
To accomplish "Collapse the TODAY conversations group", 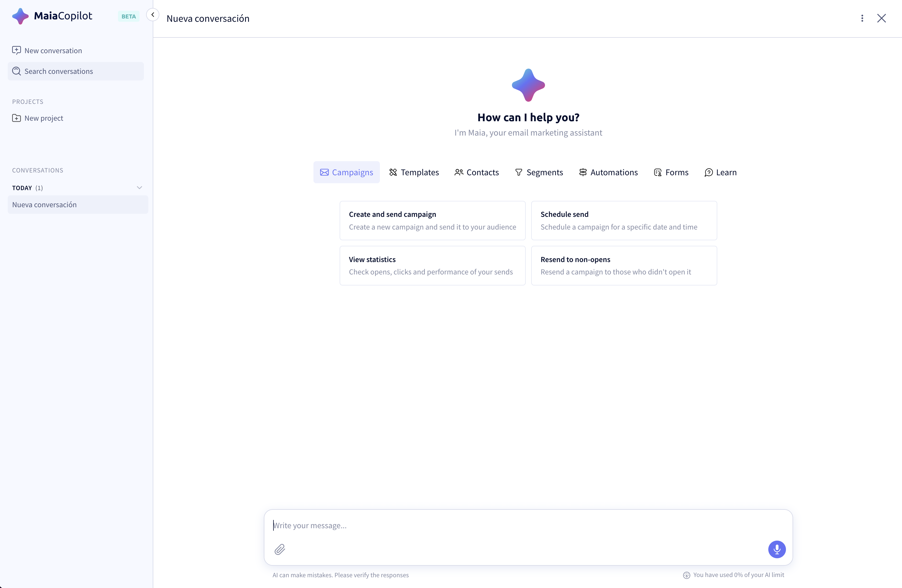I will pyautogui.click(x=139, y=188).
